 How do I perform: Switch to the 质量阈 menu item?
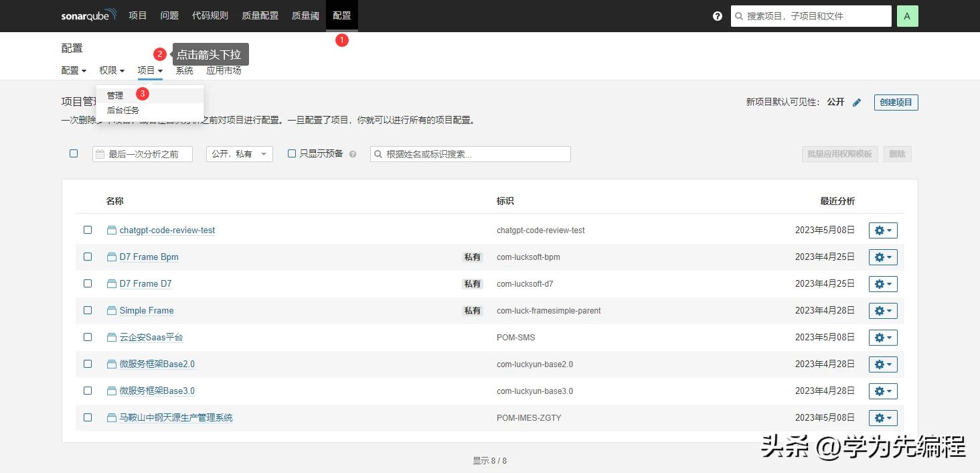pos(305,15)
